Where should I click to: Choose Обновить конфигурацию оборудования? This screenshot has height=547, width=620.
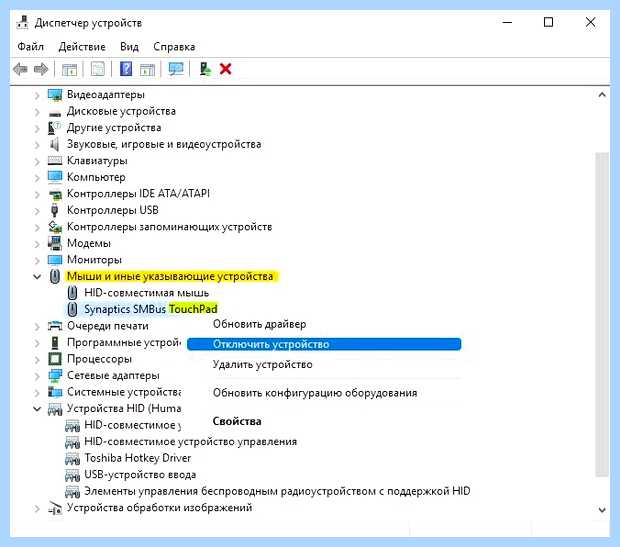click(315, 393)
